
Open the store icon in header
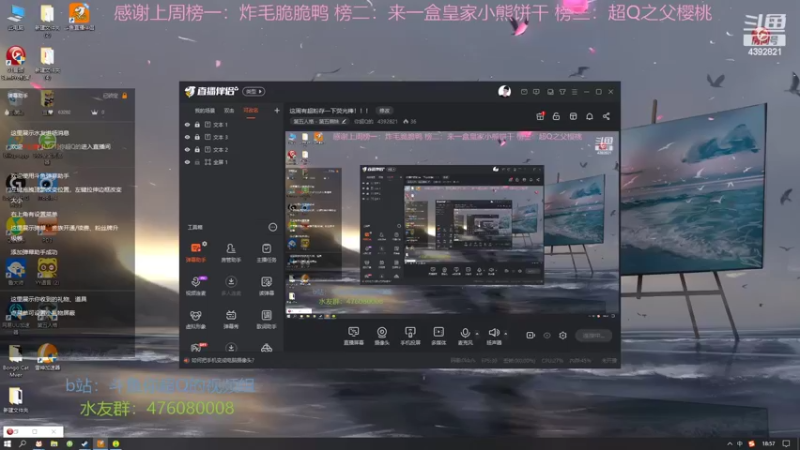[573, 116]
